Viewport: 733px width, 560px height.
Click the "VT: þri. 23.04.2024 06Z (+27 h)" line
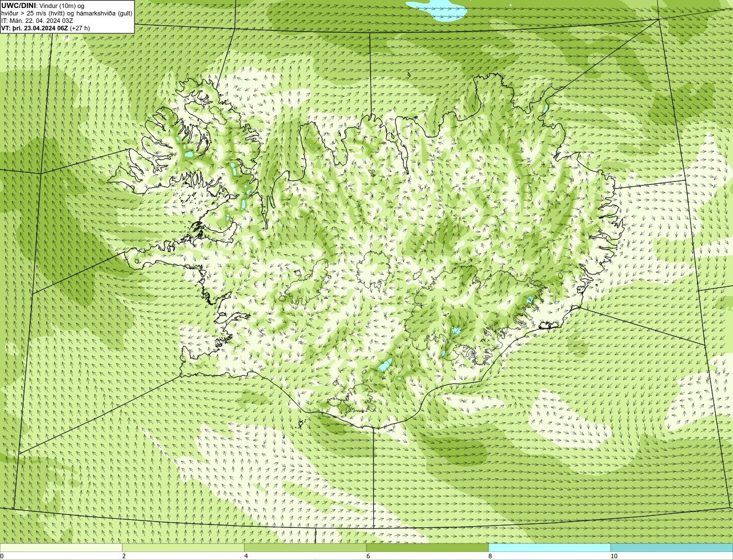pyautogui.click(x=45, y=28)
